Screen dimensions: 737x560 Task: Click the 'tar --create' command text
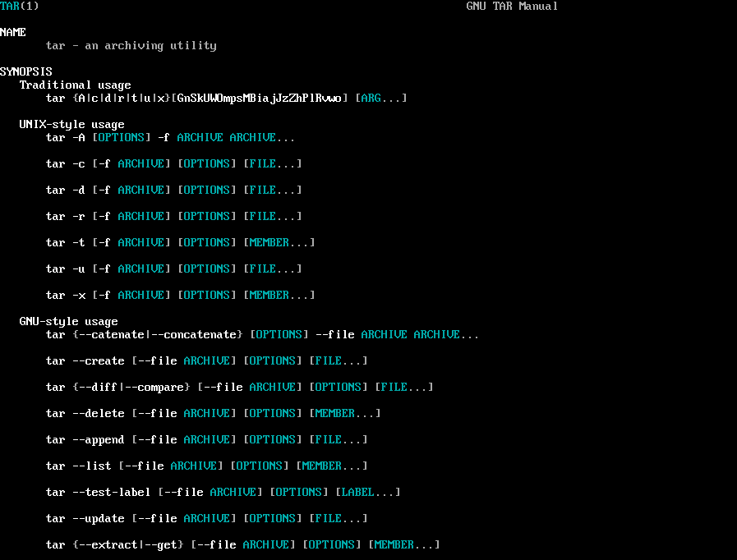tap(85, 361)
